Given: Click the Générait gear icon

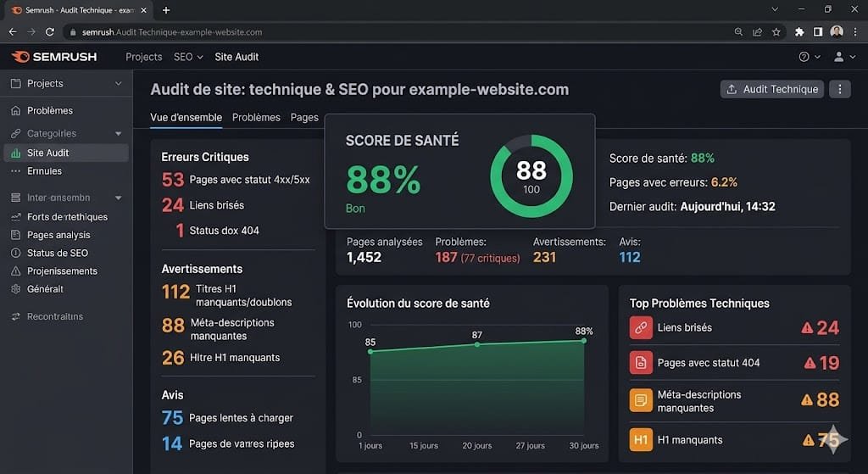Looking at the screenshot, I should pos(15,289).
